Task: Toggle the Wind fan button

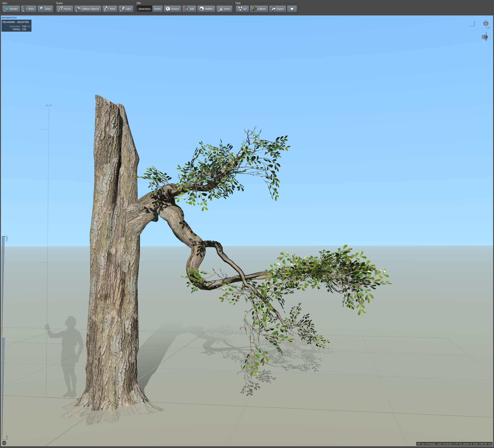Action: tap(110, 9)
